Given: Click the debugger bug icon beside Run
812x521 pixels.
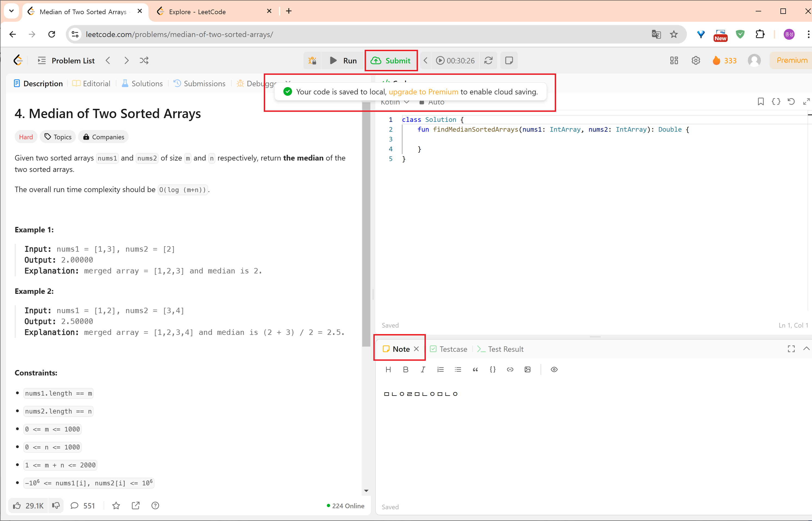Looking at the screenshot, I should pyautogui.click(x=312, y=61).
